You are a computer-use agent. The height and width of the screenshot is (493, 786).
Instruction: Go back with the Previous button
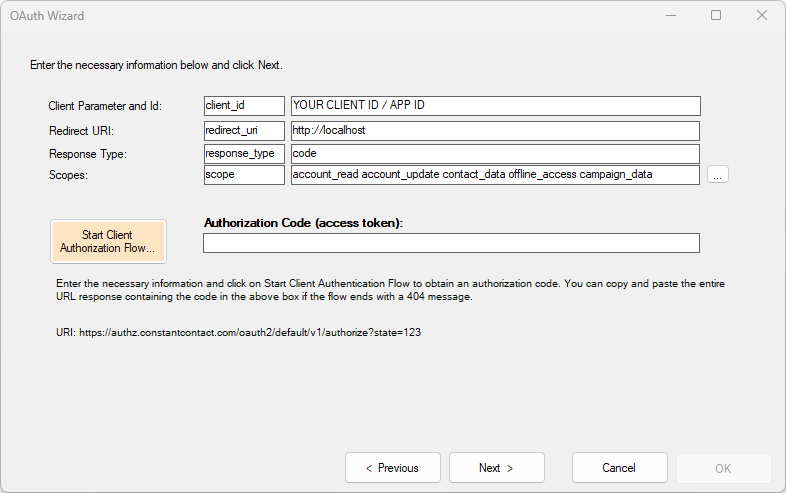(392, 467)
